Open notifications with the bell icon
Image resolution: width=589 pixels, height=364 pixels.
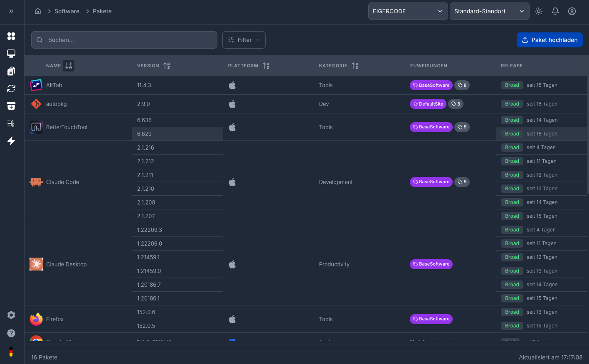click(x=555, y=11)
